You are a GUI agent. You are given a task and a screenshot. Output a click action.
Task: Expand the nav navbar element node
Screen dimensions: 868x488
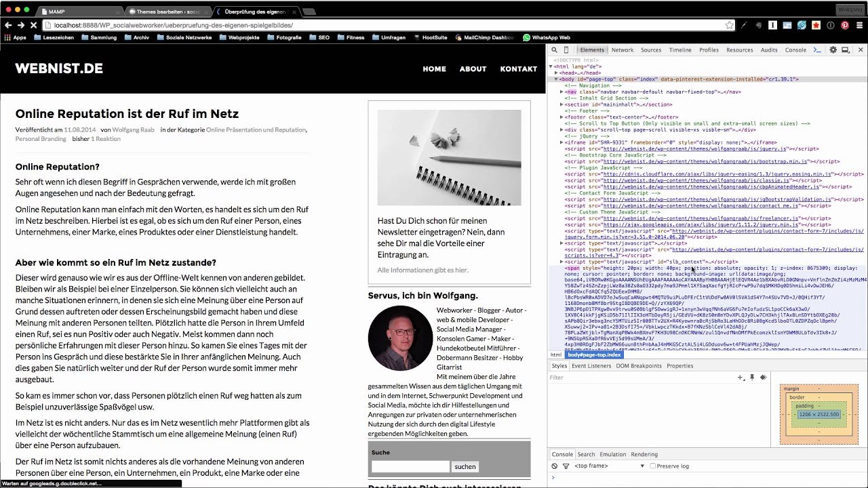[562, 92]
